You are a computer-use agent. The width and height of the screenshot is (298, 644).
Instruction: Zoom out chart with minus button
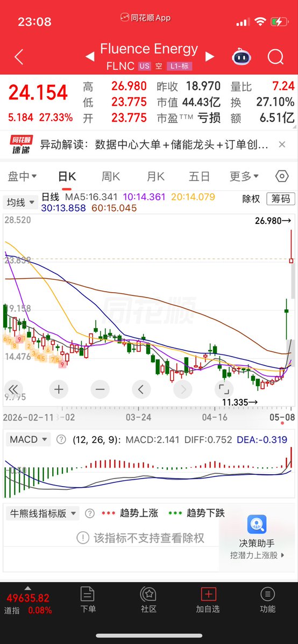pos(100,389)
